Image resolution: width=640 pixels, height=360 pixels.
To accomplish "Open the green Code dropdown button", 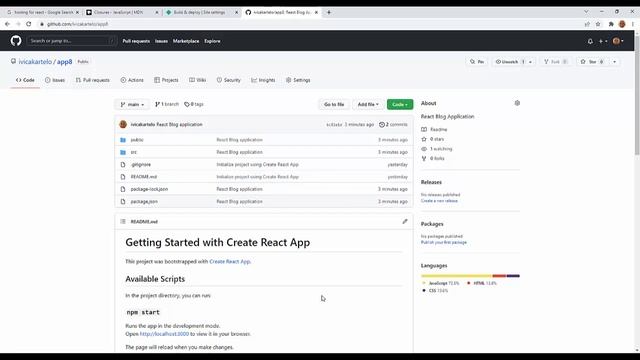I will (400, 104).
